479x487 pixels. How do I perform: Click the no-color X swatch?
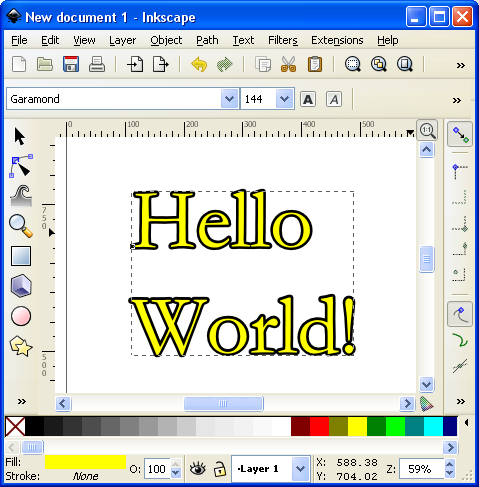[x=15, y=426]
